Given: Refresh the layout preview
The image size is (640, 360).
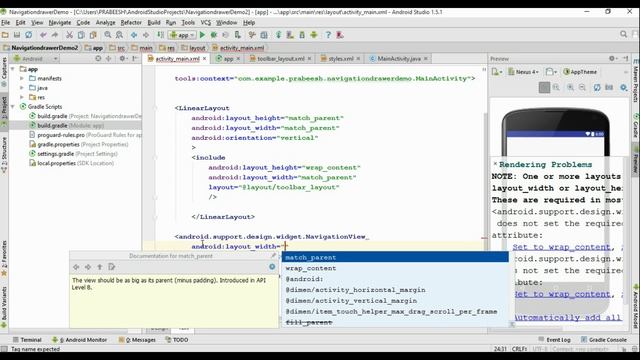Looking at the screenshot, I should click(597, 87).
